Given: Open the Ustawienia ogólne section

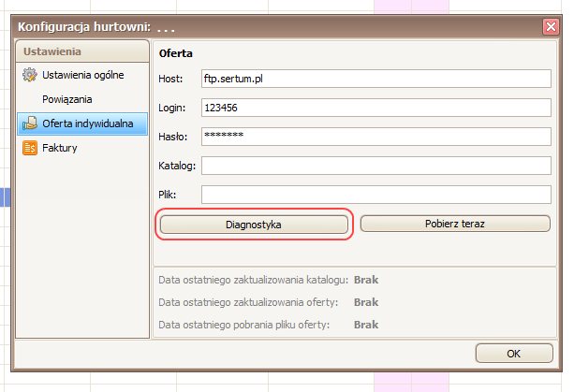Looking at the screenshot, I should [82, 74].
